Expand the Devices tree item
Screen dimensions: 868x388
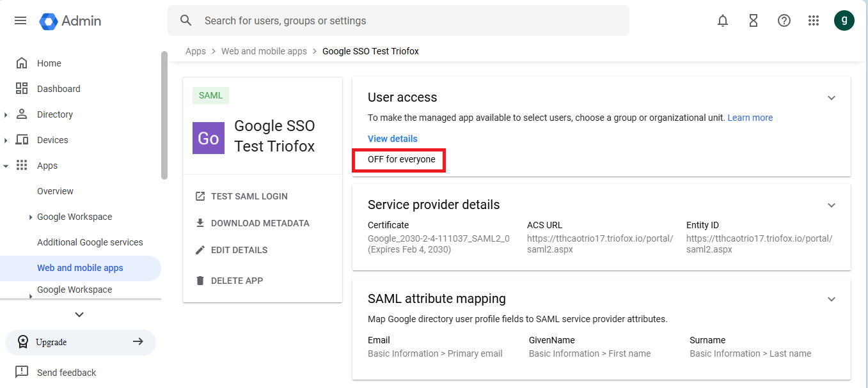tap(6, 141)
